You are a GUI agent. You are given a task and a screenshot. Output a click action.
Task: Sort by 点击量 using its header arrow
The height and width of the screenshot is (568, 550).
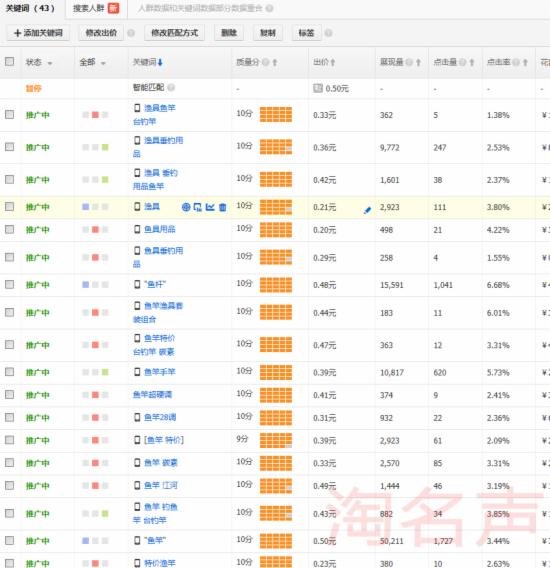[x=472, y=63]
